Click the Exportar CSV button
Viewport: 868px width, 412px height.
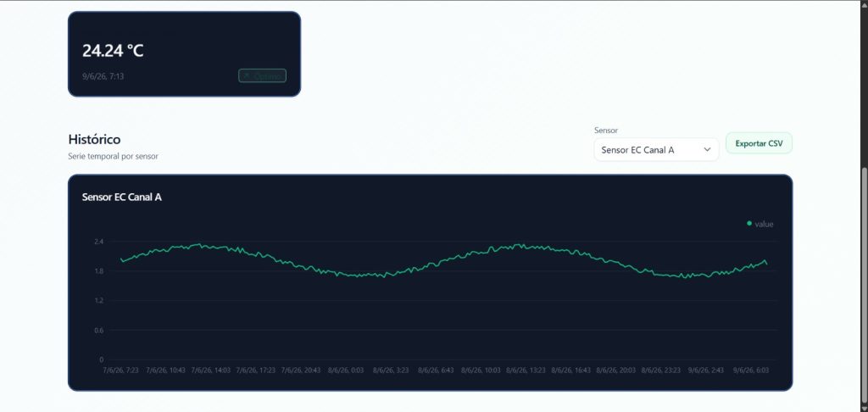click(x=759, y=143)
